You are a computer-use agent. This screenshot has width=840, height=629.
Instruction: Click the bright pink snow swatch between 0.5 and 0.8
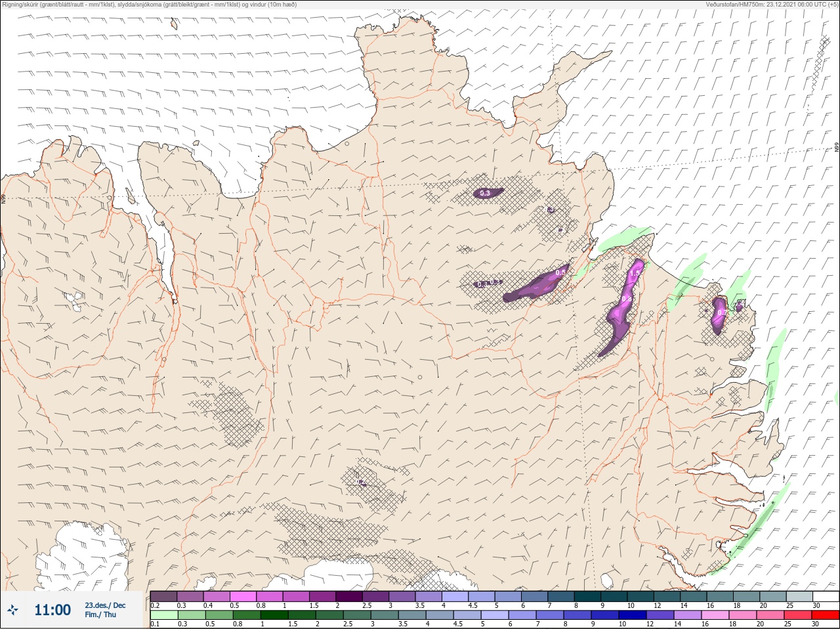pyautogui.click(x=243, y=596)
